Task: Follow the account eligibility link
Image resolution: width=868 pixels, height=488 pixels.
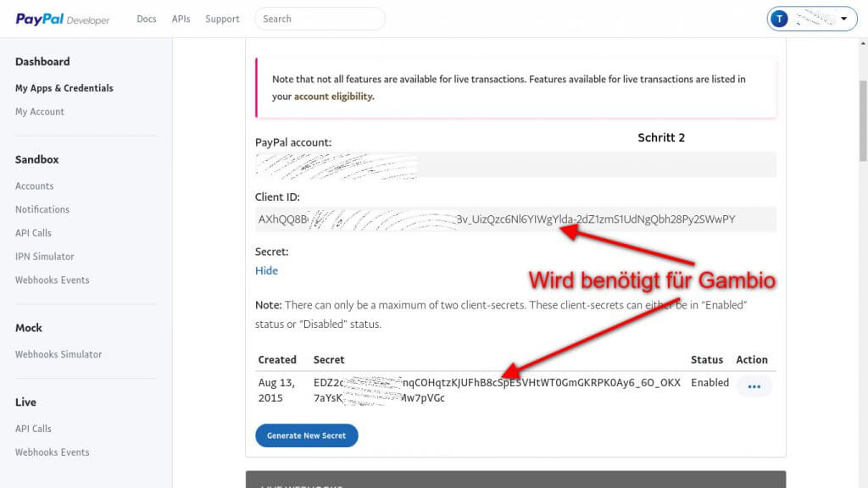Action: [334, 97]
